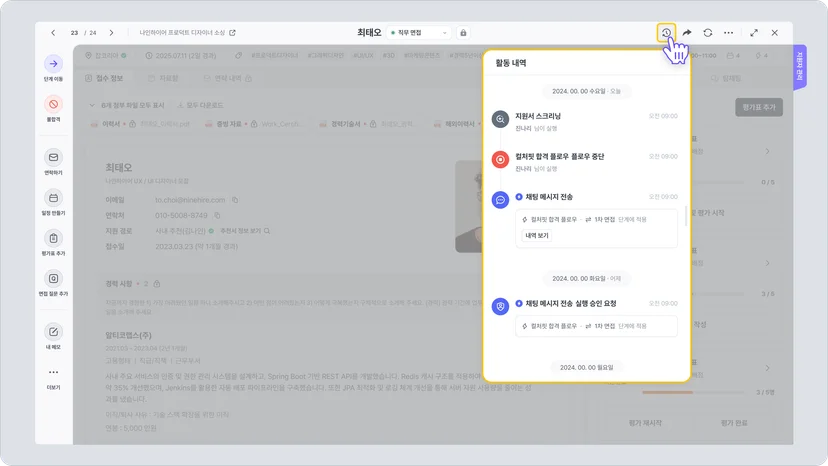
Task: Click the #프로덕트디자이너 tag
Action: point(275,55)
